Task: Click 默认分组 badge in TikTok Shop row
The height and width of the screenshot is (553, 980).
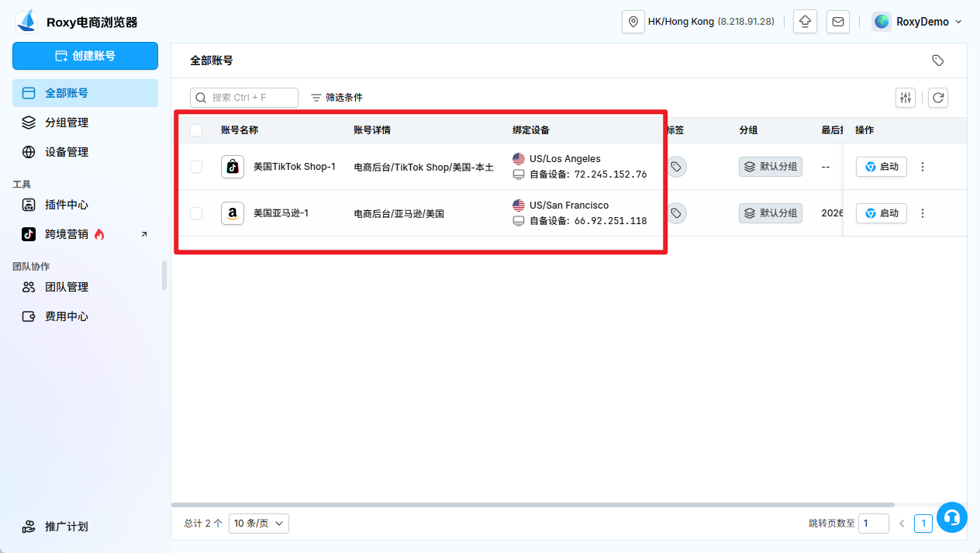Action: pos(771,167)
